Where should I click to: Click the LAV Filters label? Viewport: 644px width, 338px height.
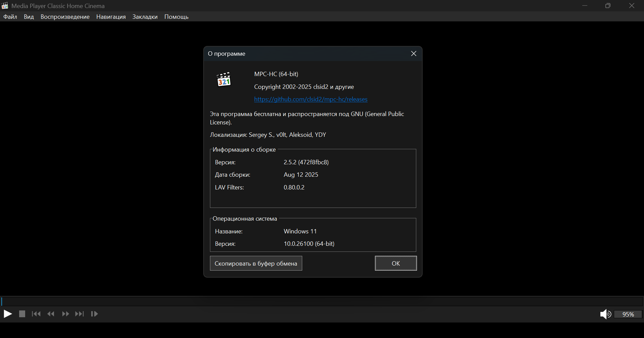[x=229, y=187]
